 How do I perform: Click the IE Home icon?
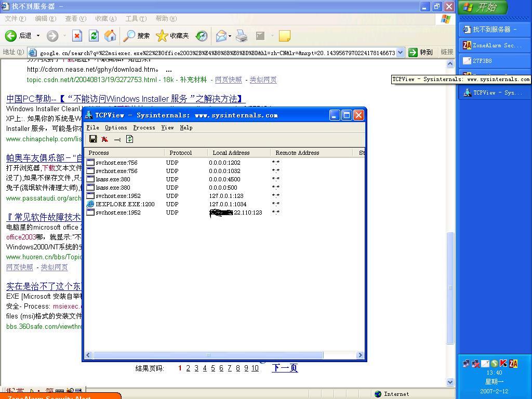(110, 36)
